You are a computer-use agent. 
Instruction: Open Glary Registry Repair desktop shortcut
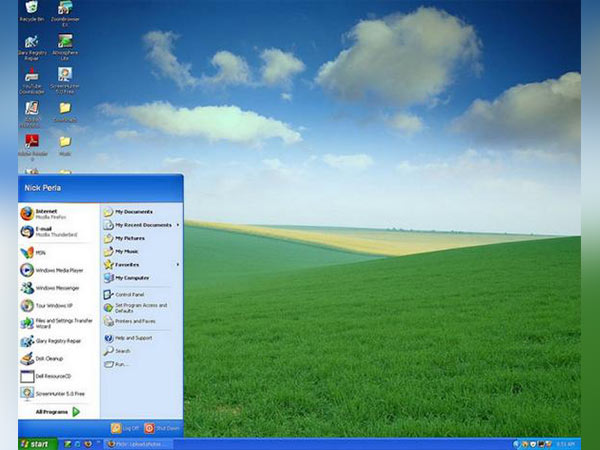[x=32, y=48]
